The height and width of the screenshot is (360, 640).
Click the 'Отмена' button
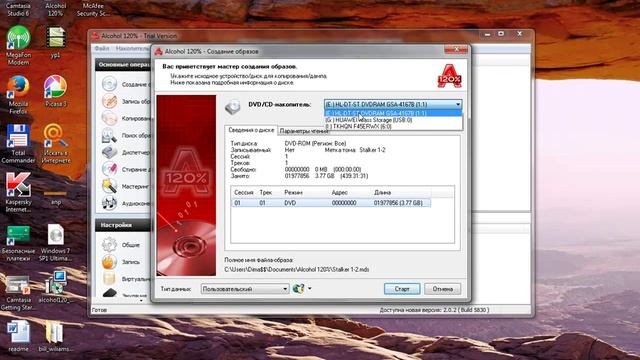[442, 289]
